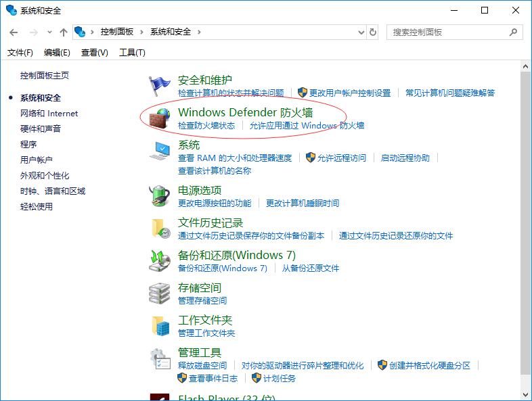Click the Backup and Restore (Windows 7) icon
The image size is (532, 401).
160,260
